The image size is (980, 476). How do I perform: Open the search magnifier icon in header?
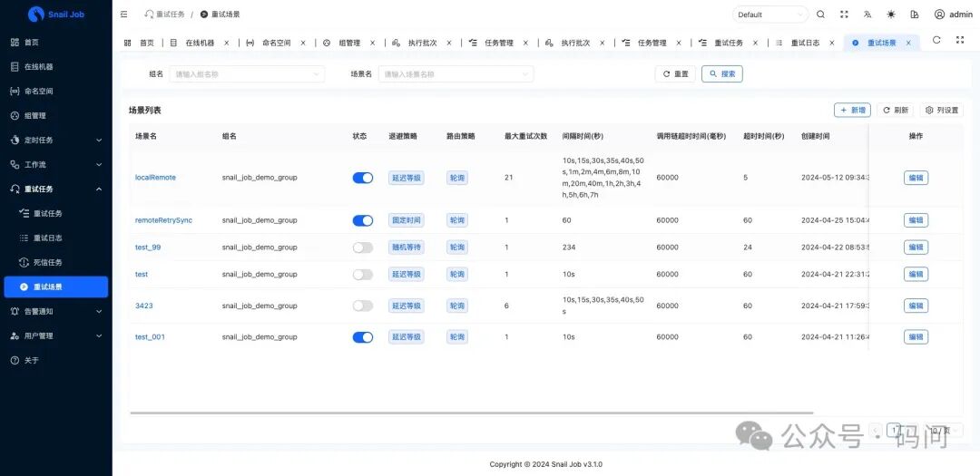(821, 15)
